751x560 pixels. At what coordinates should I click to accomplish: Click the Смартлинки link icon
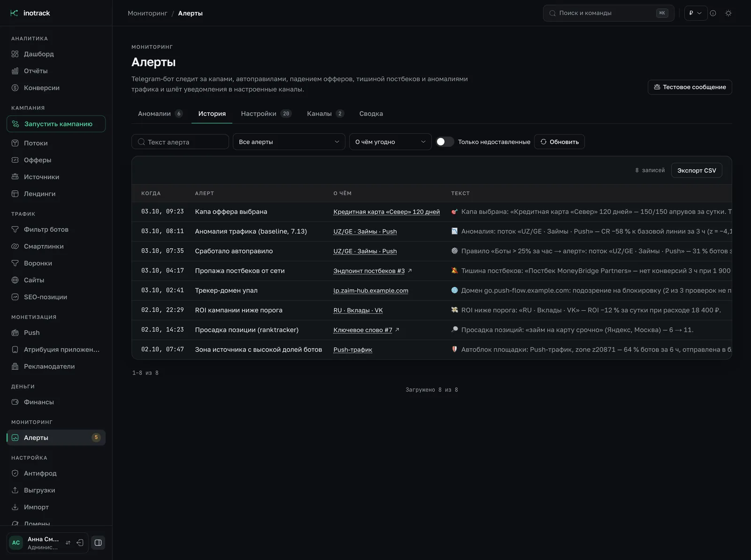[x=15, y=246]
